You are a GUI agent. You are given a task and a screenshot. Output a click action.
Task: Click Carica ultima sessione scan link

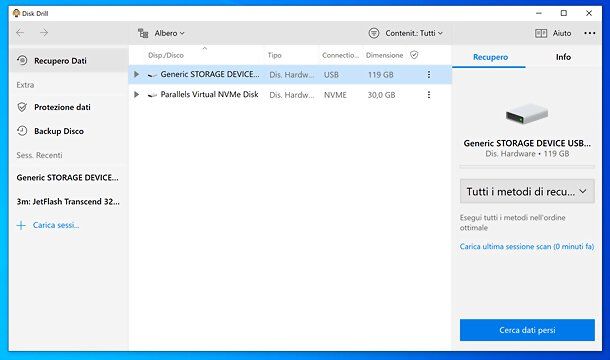[527, 246]
